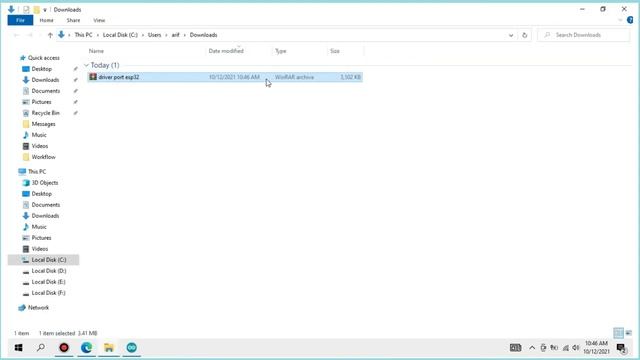Open the Messages folder in sidebar
Screen dimensions: 640x360
click(43, 124)
